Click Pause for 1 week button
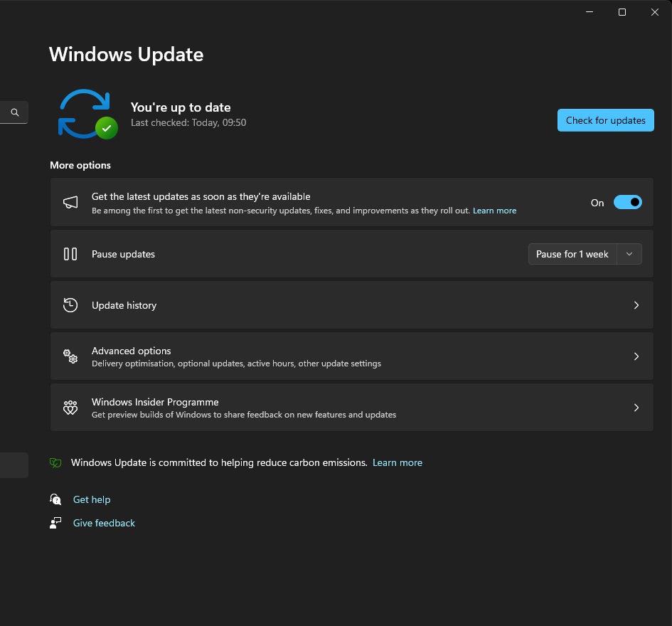The height and width of the screenshot is (626, 672). point(572,254)
